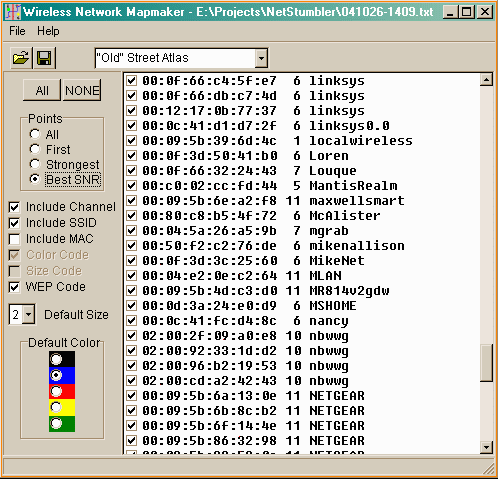Image resolution: width=498 pixels, height=479 pixels.
Task: Select the First points radio button
Action: [35, 149]
